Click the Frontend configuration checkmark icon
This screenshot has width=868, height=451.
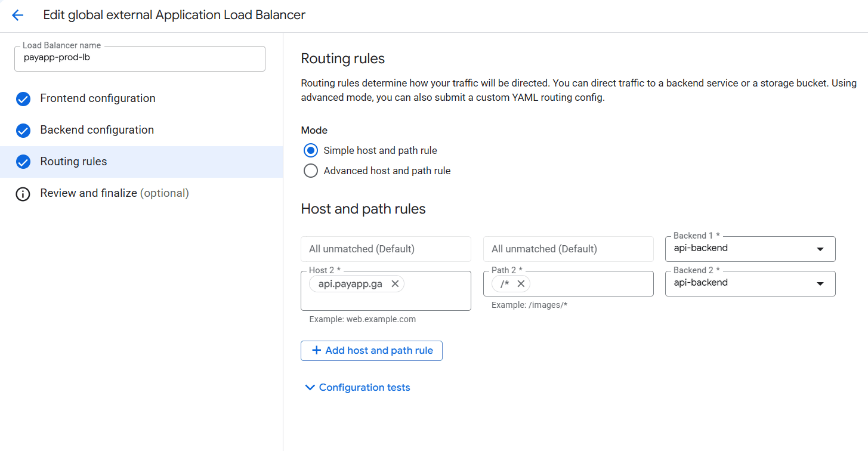23,99
